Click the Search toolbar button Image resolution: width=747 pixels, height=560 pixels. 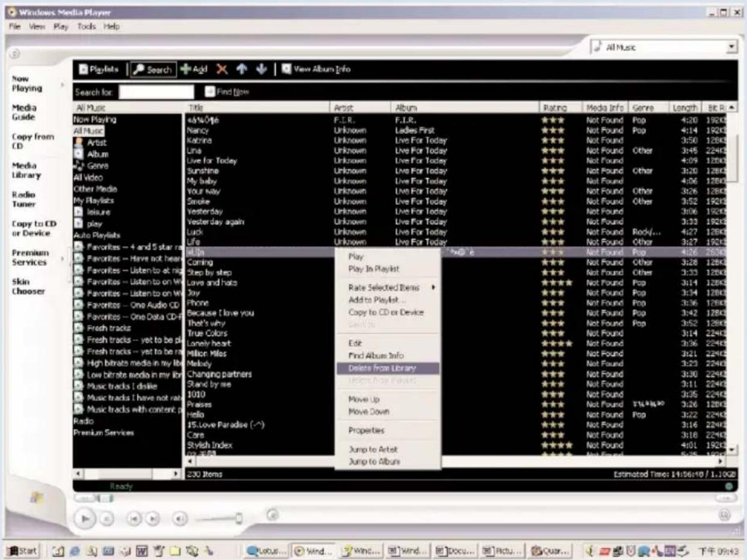(x=153, y=70)
